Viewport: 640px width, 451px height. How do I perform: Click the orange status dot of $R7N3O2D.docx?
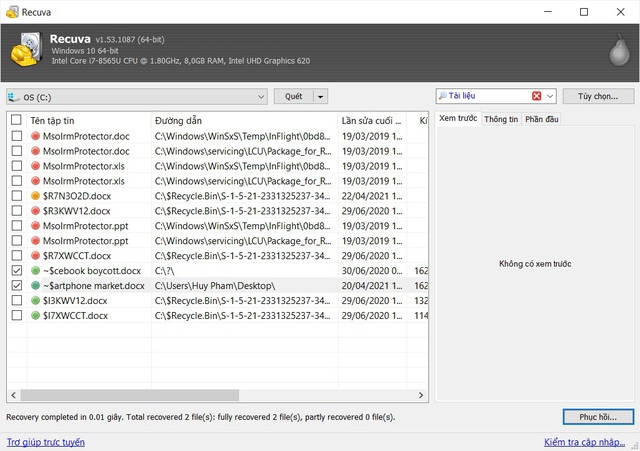[35, 196]
